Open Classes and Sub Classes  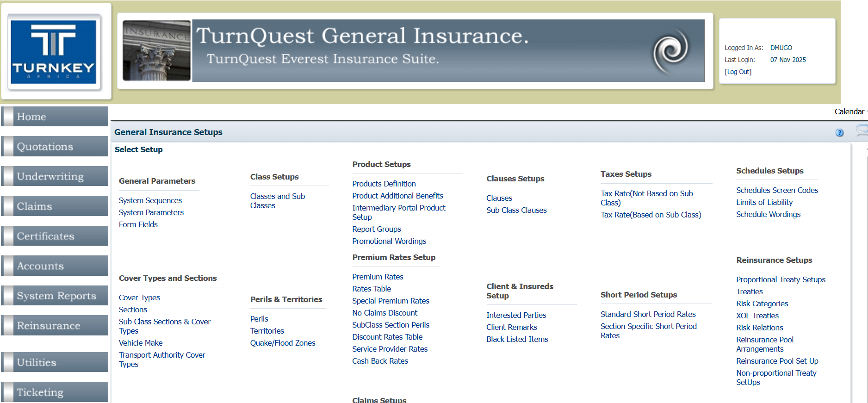click(278, 201)
